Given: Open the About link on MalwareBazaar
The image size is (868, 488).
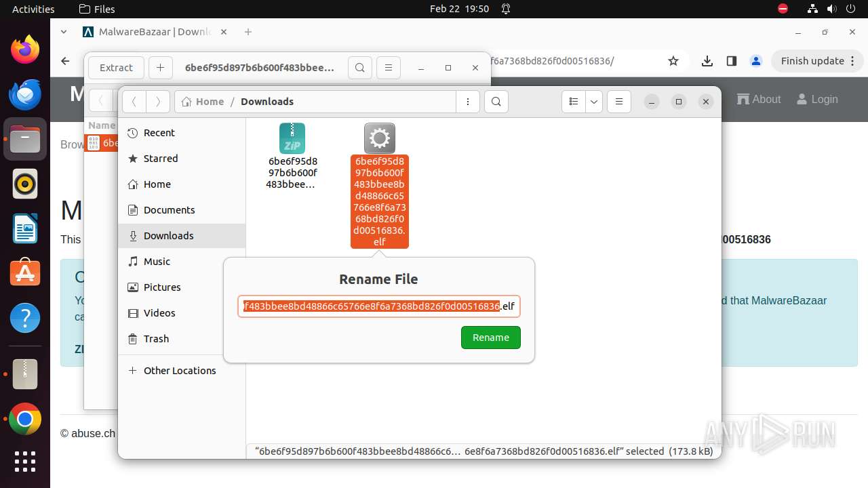Looking at the screenshot, I should click(759, 99).
